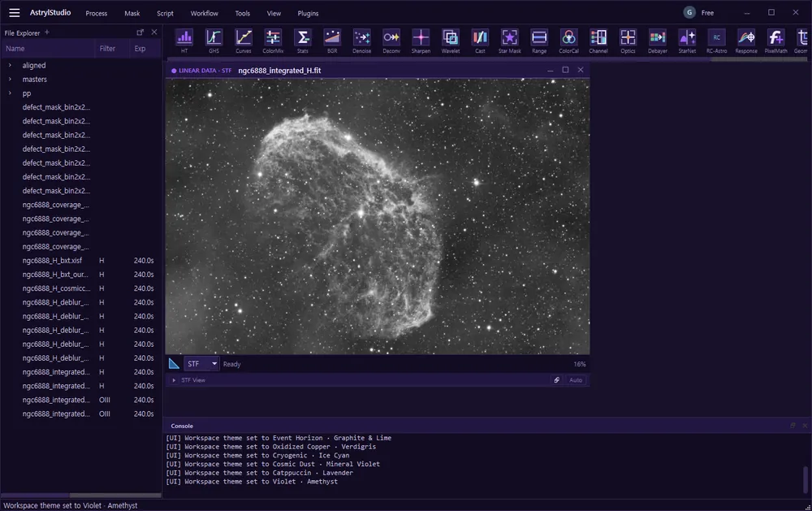Click the Auto STF button
Screen dimensions: 812x511
coord(576,380)
